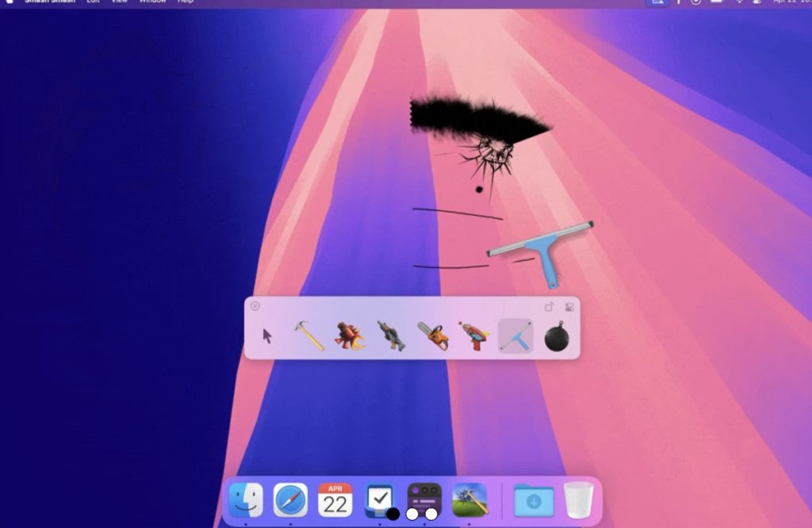
Task: Launch Safari from the Dock
Action: (290, 500)
